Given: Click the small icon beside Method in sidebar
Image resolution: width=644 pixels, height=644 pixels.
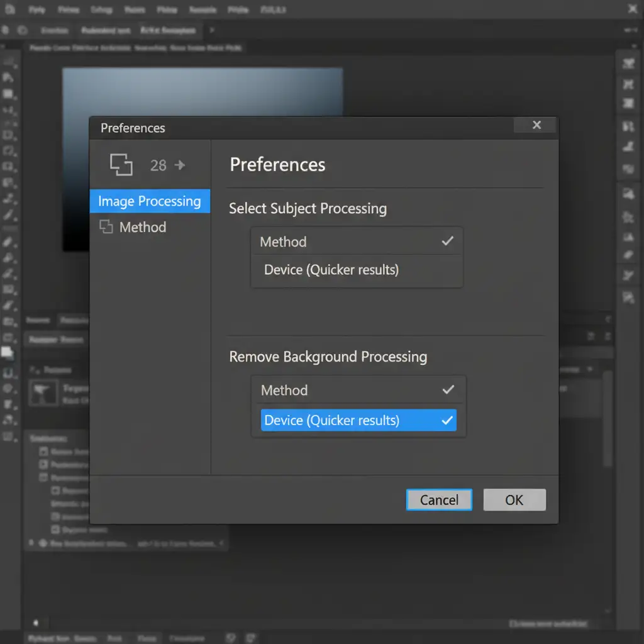Looking at the screenshot, I should (x=106, y=227).
